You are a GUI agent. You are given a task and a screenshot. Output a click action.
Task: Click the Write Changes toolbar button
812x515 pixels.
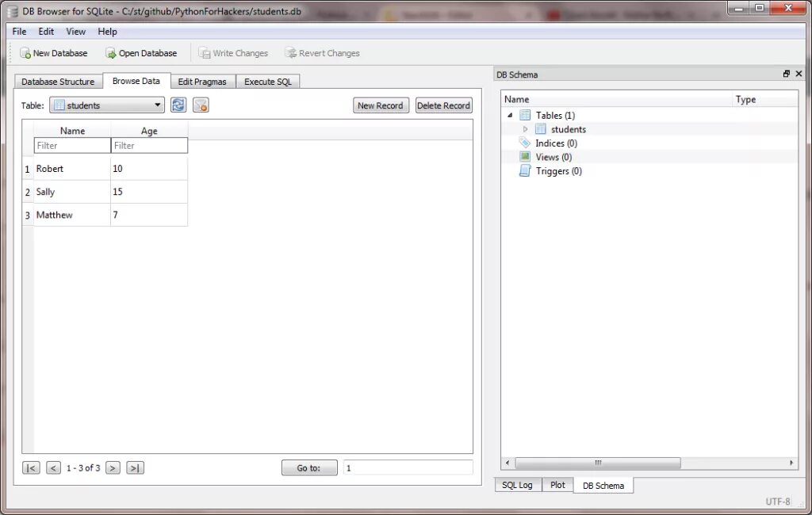point(234,53)
